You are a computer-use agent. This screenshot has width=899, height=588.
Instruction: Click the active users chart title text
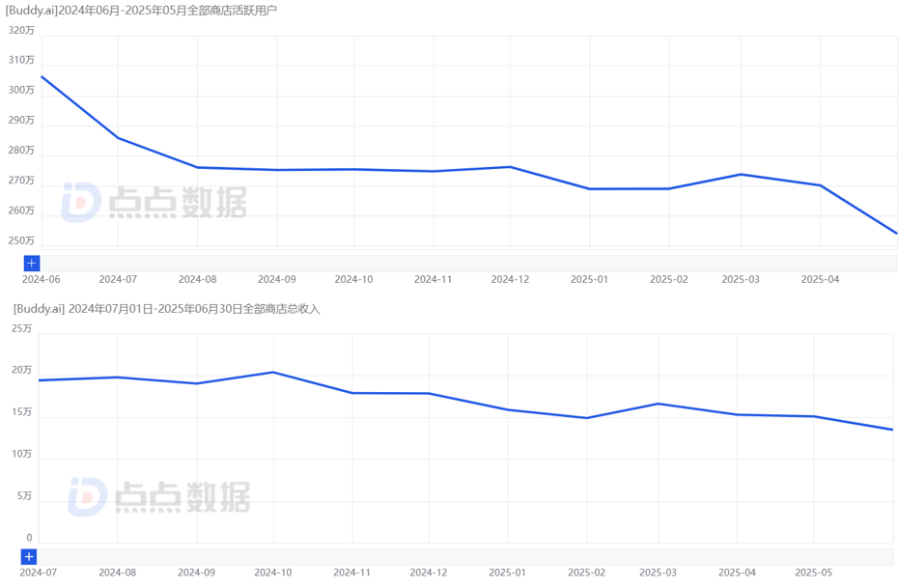tap(141, 11)
